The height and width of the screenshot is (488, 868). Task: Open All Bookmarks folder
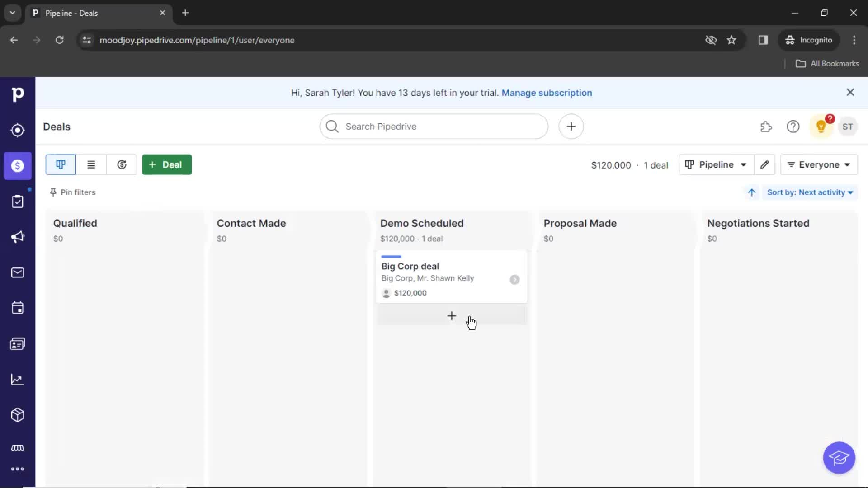click(x=827, y=64)
